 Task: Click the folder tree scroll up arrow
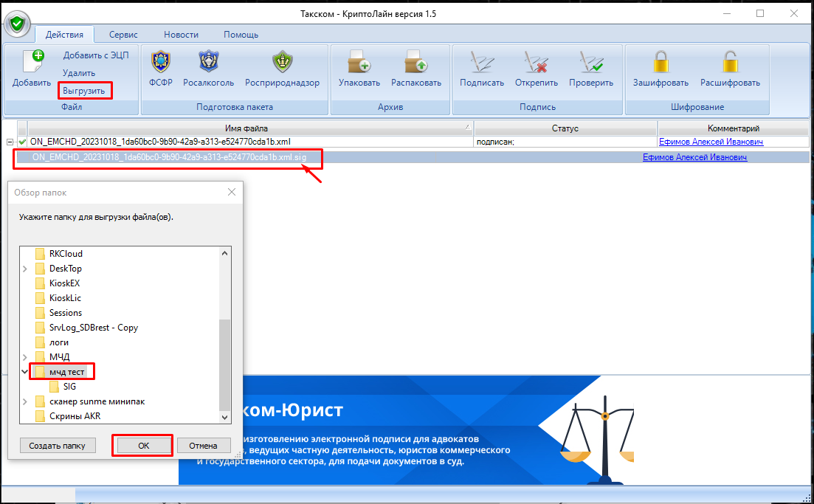pyautogui.click(x=225, y=253)
